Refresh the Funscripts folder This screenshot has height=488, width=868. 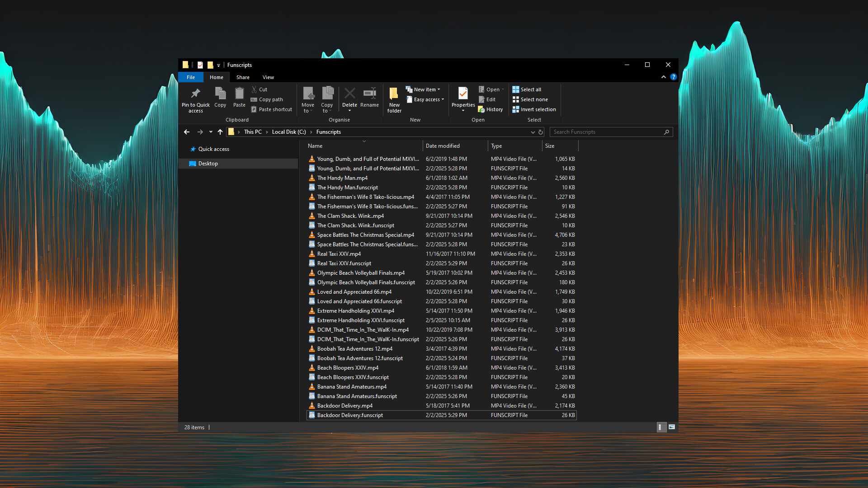(x=540, y=131)
